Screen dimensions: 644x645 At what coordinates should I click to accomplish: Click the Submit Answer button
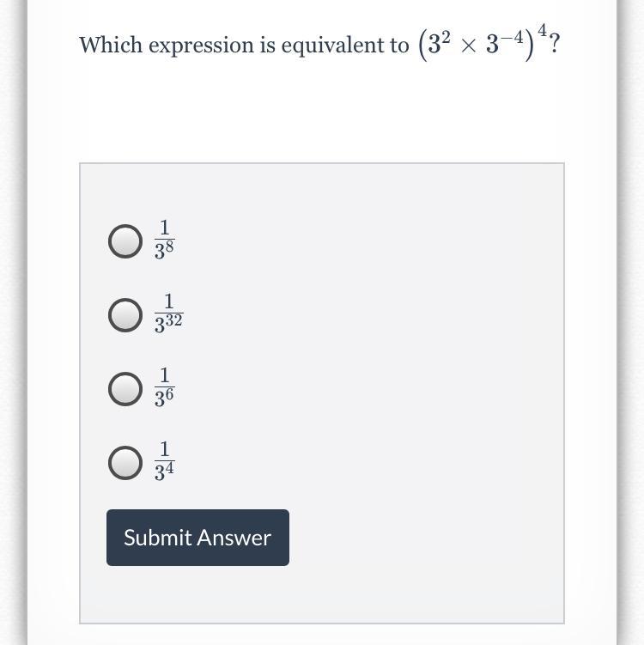197,538
